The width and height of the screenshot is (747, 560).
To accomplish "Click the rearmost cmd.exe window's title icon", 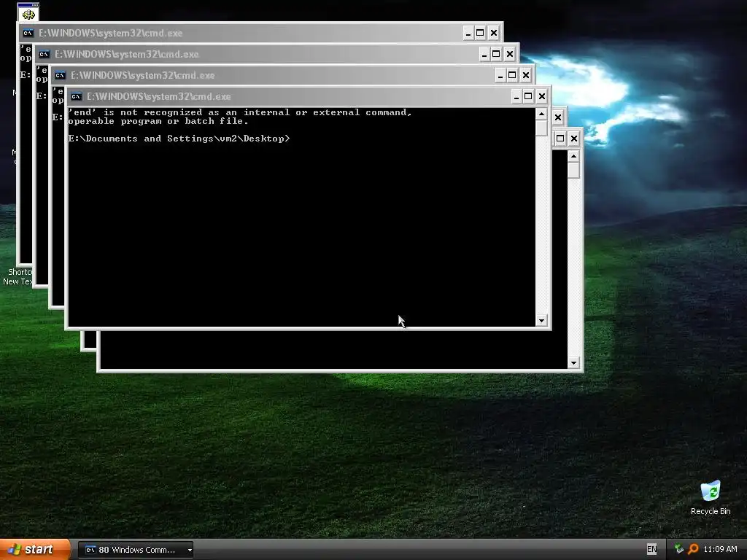I will tap(28, 33).
